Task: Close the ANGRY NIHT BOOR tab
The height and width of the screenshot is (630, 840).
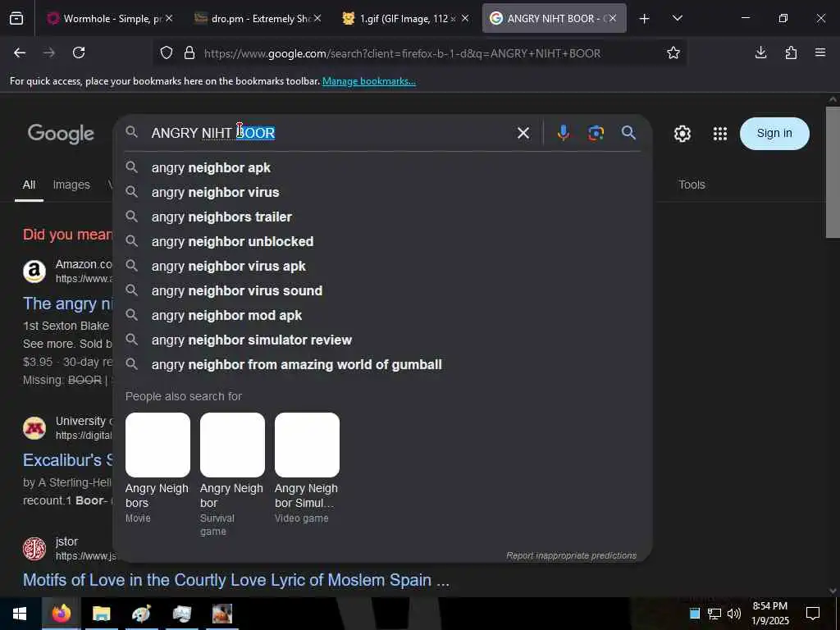Action: click(x=613, y=19)
